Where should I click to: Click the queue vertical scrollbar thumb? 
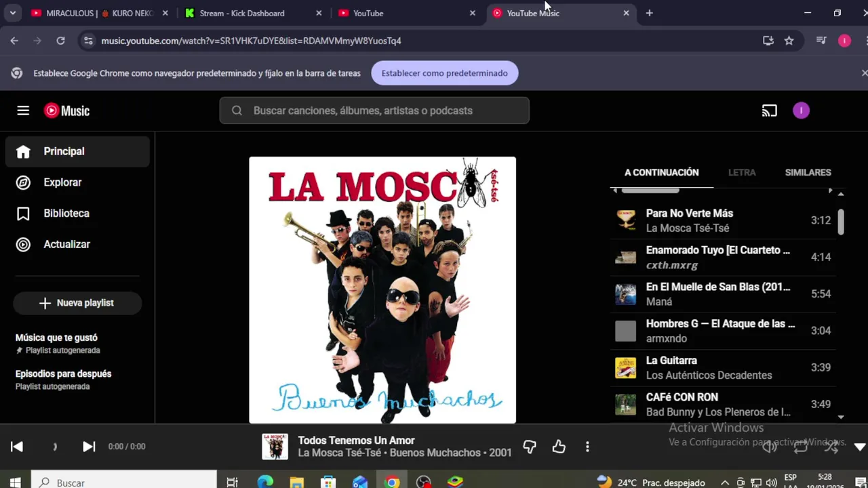pyautogui.click(x=841, y=222)
